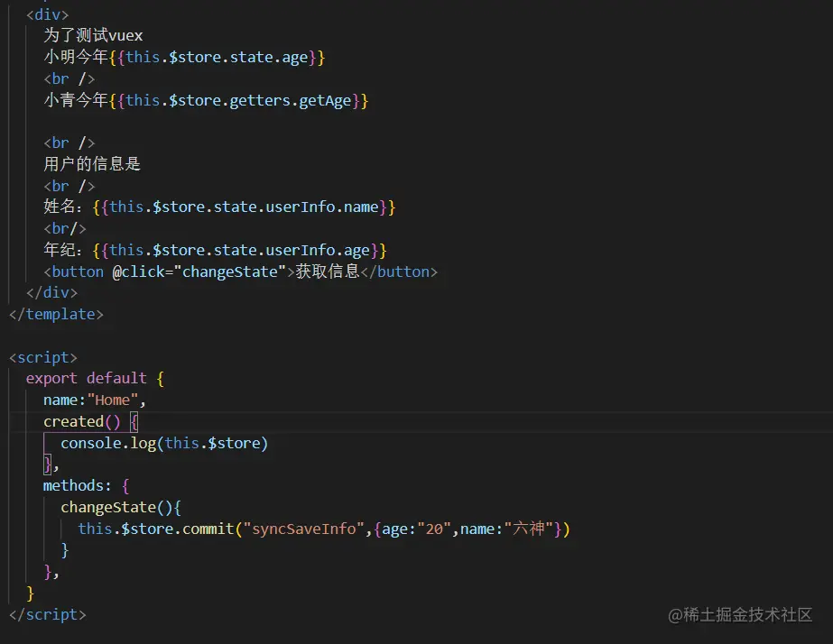Click 'this.$store.getters.getAge' expression
The width and height of the screenshot is (833, 644).
click(x=238, y=100)
